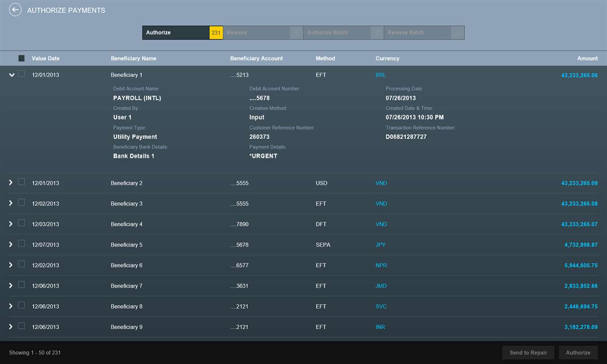Toggle the select-all checkbox in header
Image resolution: width=607 pixels, height=364 pixels.
pos(22,58)
